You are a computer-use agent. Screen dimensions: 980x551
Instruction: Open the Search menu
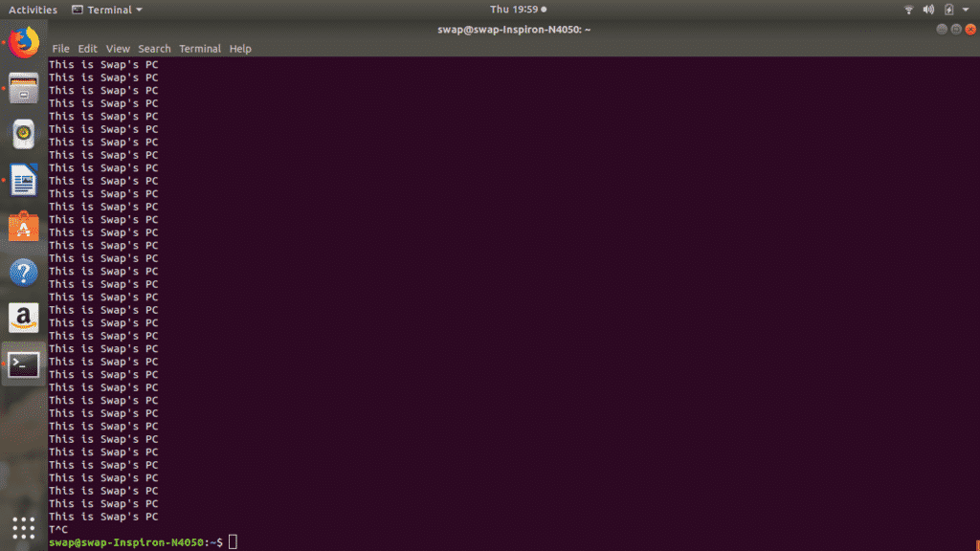(x=154, y=49)
